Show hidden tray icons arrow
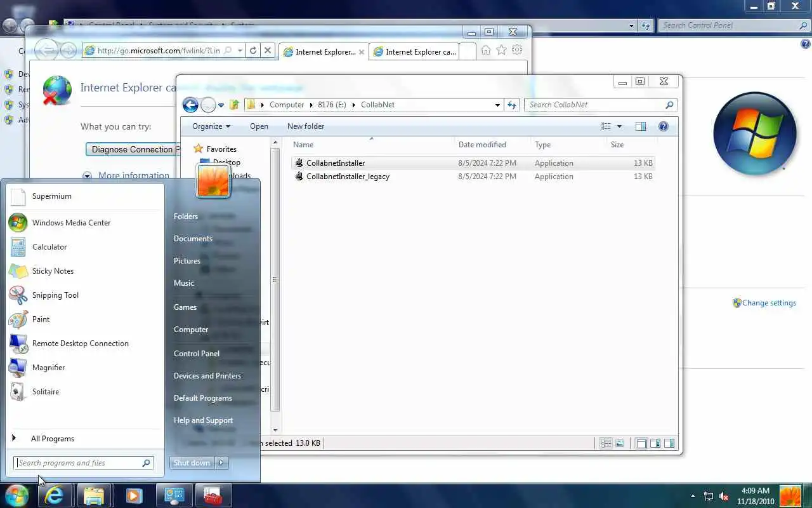Viewport: 812px width, 508px height. (x=693, y=495)
